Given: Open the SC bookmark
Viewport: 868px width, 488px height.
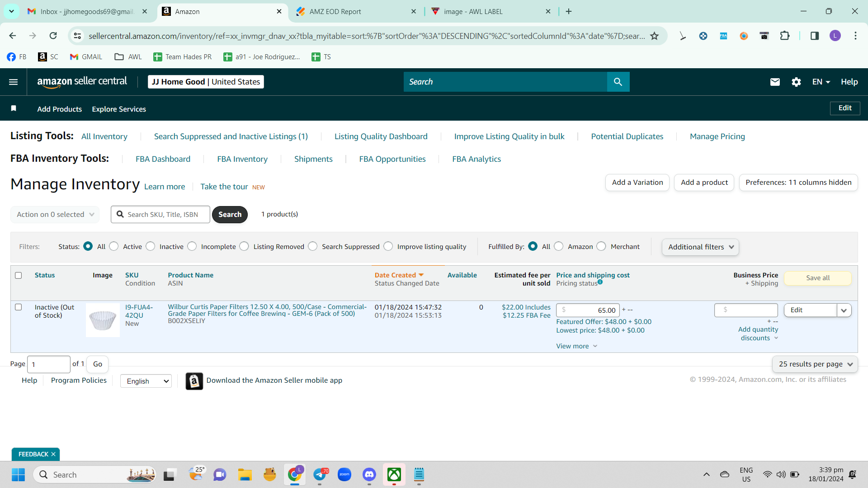Looking at the screenshot, I should click(48, 57).
